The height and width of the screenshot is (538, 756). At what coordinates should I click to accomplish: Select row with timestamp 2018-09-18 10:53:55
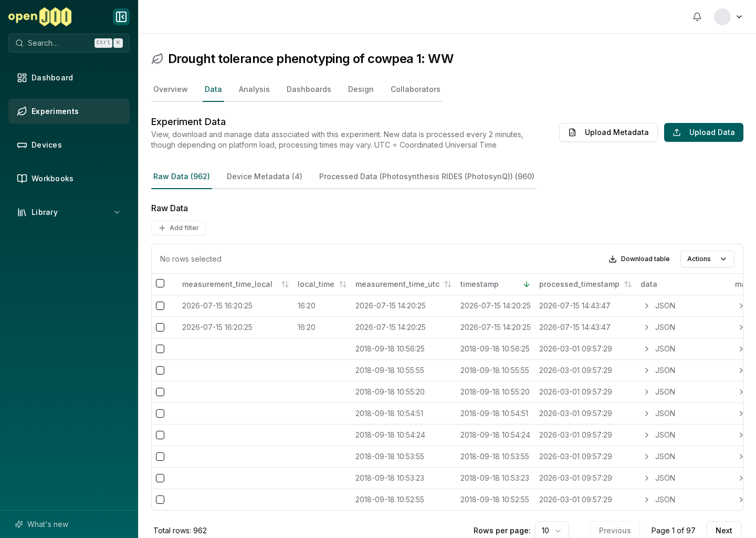coord(160,457)
